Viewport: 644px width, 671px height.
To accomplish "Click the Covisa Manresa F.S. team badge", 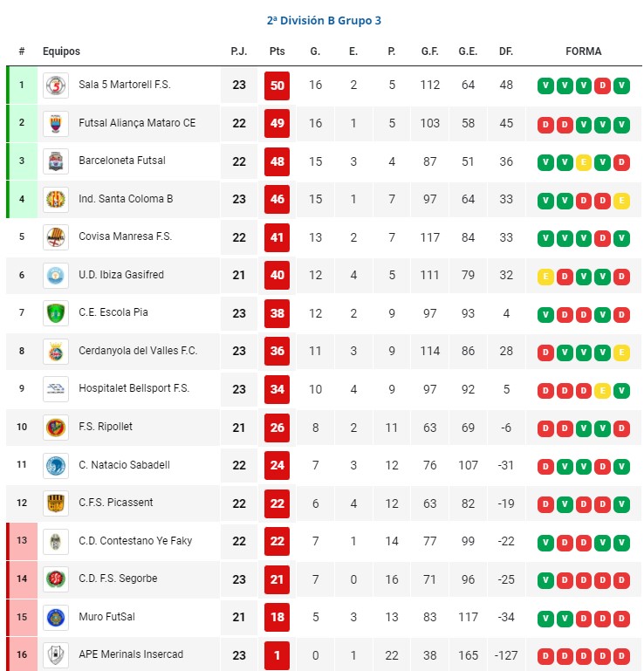I will [56, 237].
